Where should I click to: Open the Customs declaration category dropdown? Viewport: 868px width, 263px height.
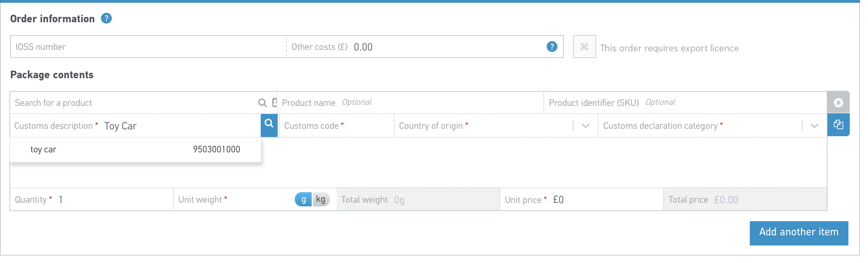[814, 126]
